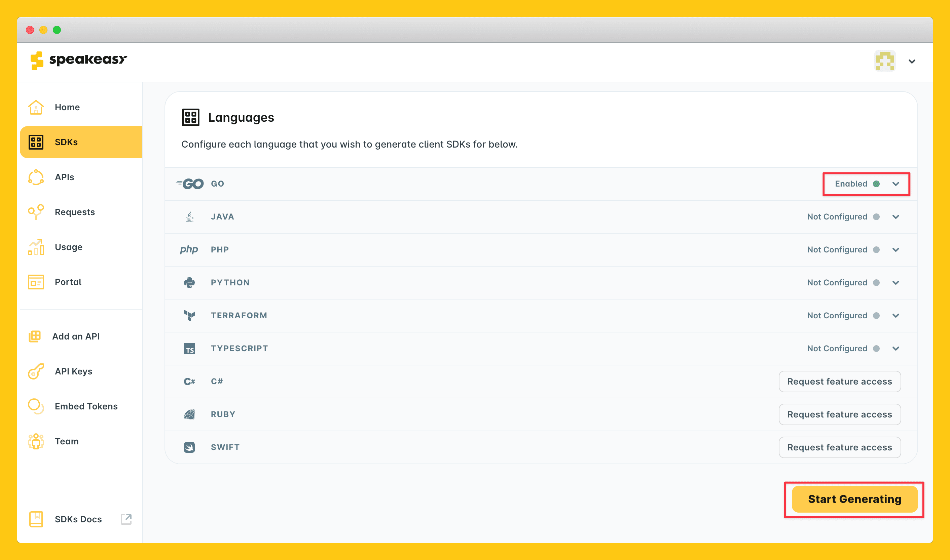Image resolution: width=950 pixels, height=560 pixels.
Task: Click the Portal sidebar icon
Action: (x=36, y=282)
